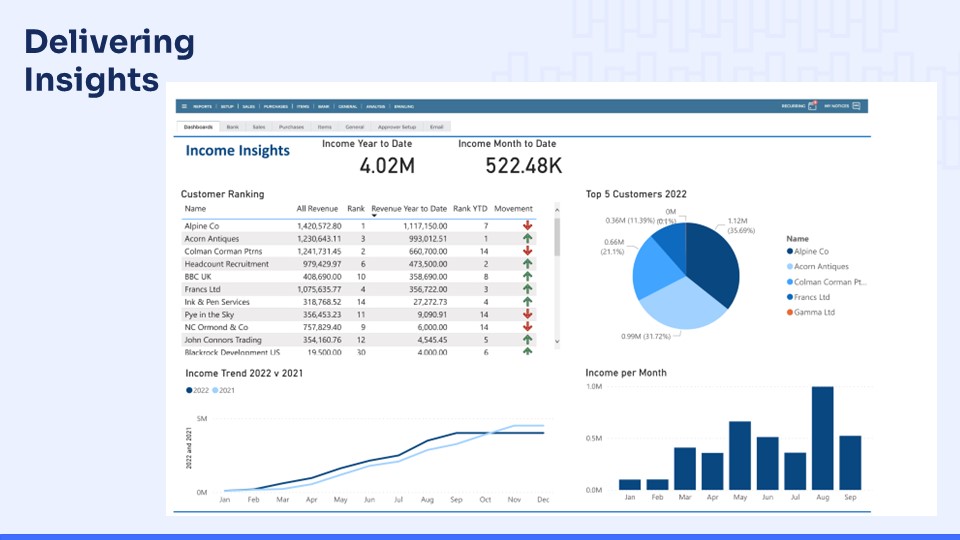960x540 pixels.
Task: Switch to the Bank tab
Action: [233, 127]
